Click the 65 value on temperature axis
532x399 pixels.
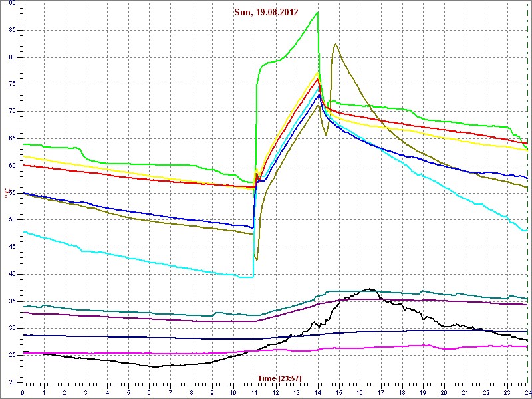point(12,138)
